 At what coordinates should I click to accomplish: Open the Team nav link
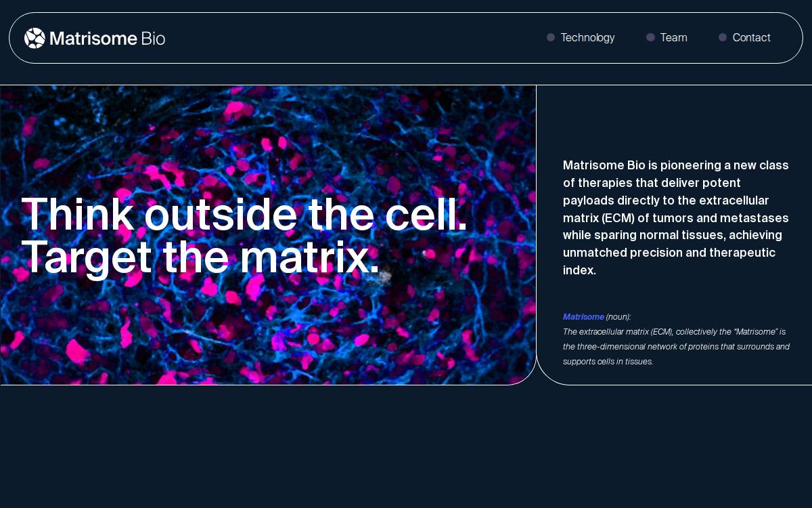673,37
